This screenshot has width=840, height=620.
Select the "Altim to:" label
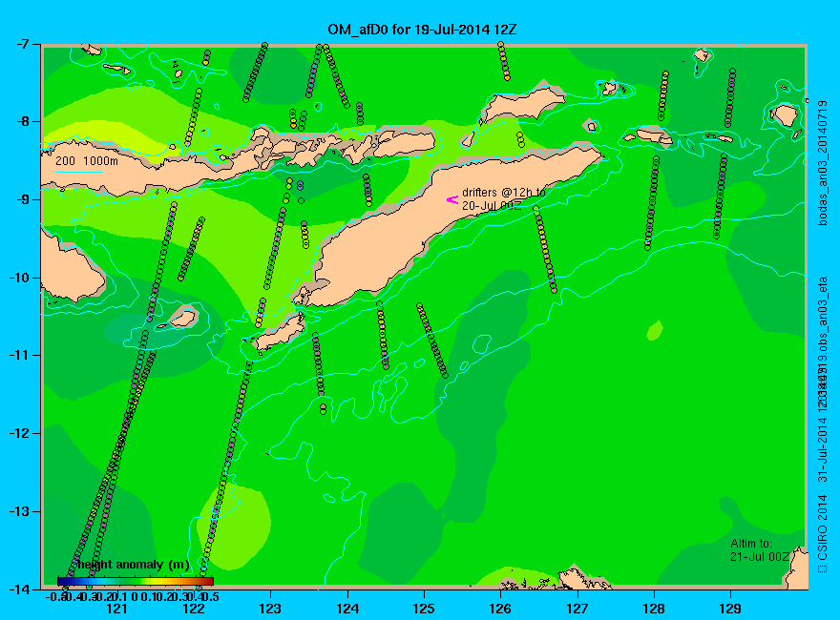(x=751, y=544)
